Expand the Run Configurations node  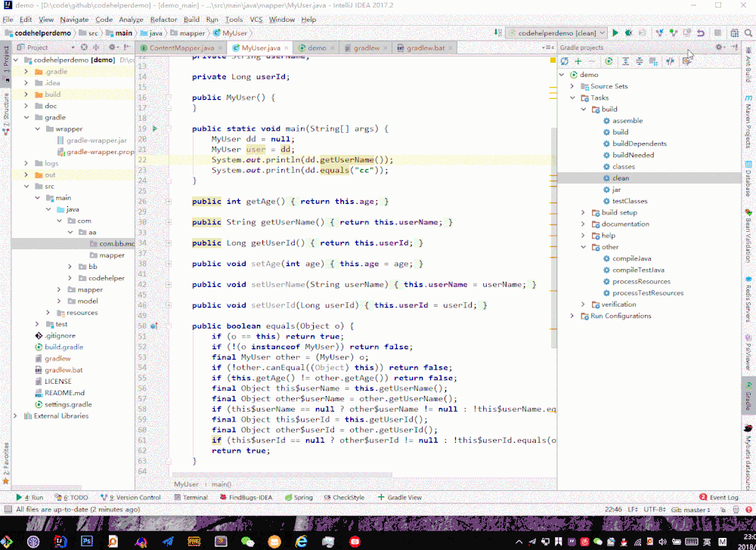pos(572,316)
